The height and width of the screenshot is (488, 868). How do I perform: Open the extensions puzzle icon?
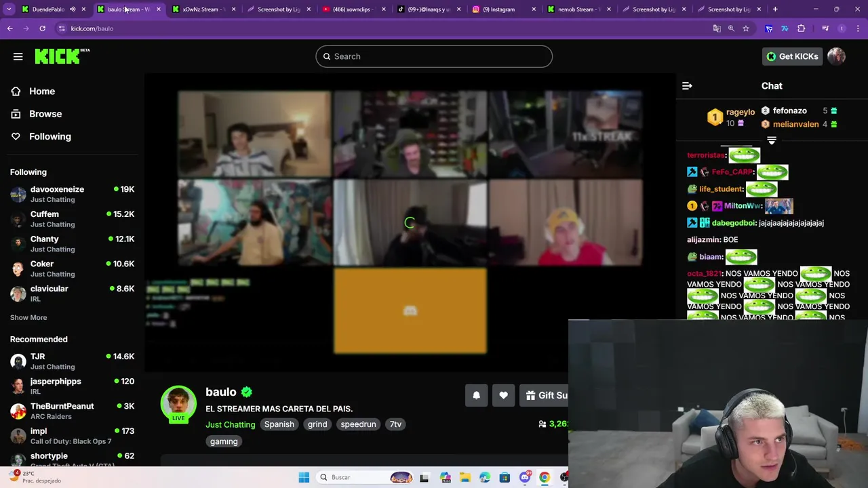[x=802, y=28]
